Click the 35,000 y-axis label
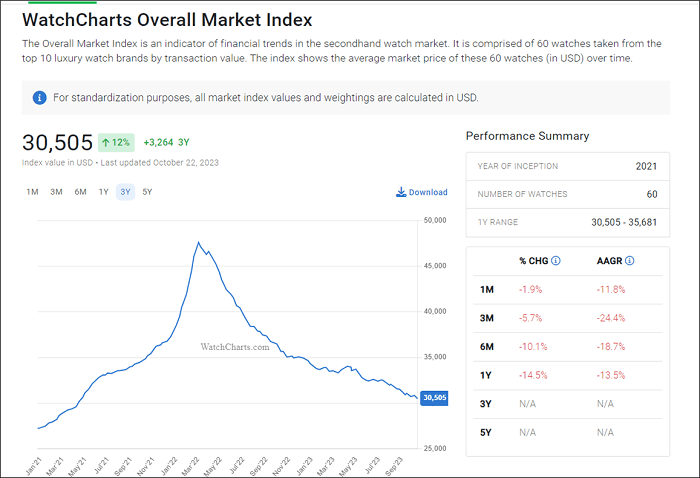The height and width of the screenshot is (478, 700). pyautogui.click(x=435, y=357)
